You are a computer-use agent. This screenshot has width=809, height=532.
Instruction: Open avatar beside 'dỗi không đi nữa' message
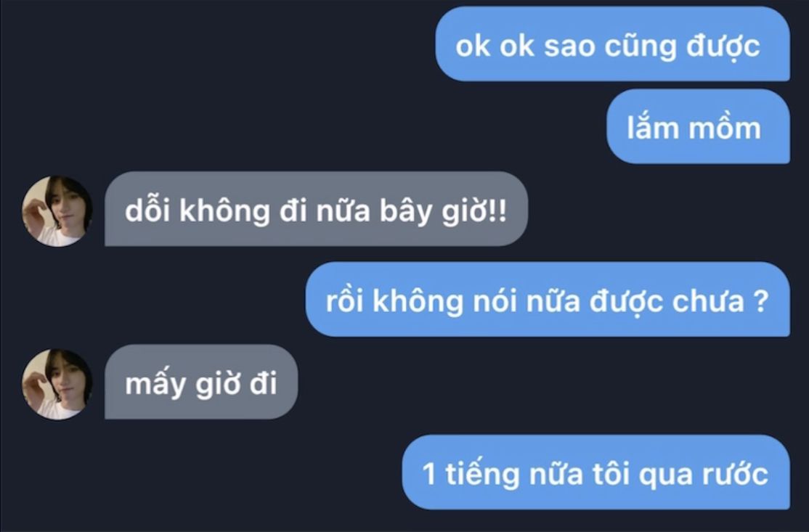(57, 211)
